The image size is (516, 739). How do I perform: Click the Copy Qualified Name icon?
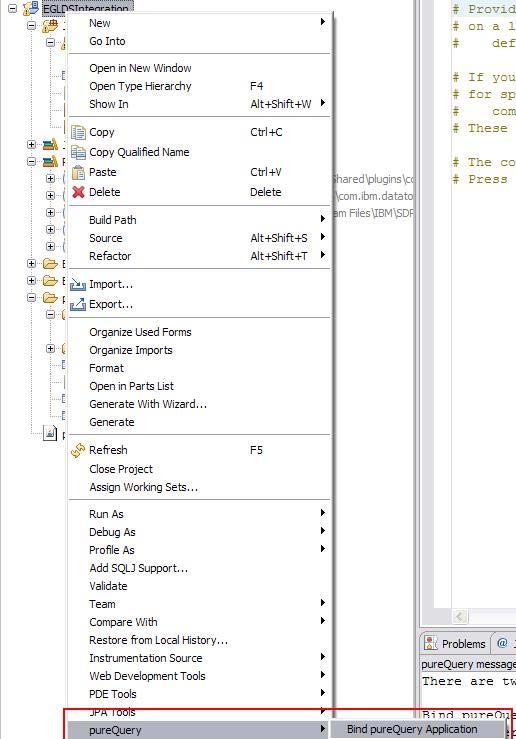point(78,152)
